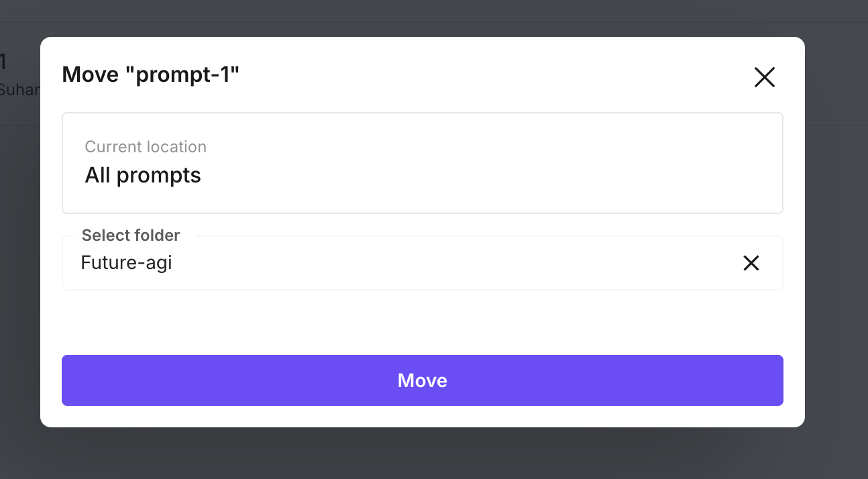
Task: Confirm moving prompt-1 to Future-agi
Action: coord(422,380)
